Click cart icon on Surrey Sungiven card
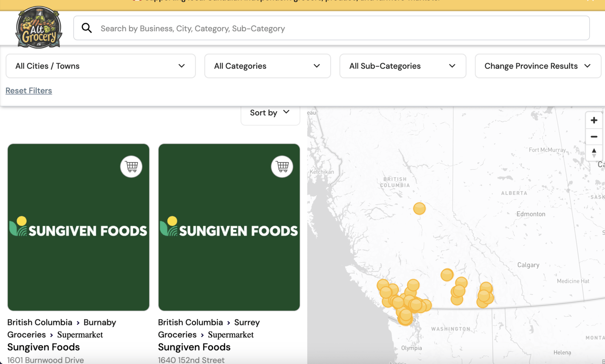The image size is (605, 364). click(x=282, y=166)
